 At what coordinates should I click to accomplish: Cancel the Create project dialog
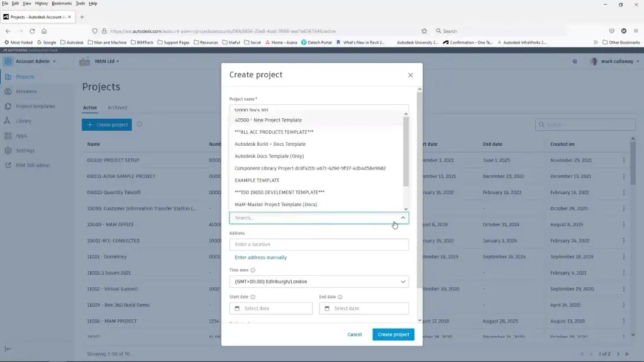pyautogui.click(x=355, y=334)
